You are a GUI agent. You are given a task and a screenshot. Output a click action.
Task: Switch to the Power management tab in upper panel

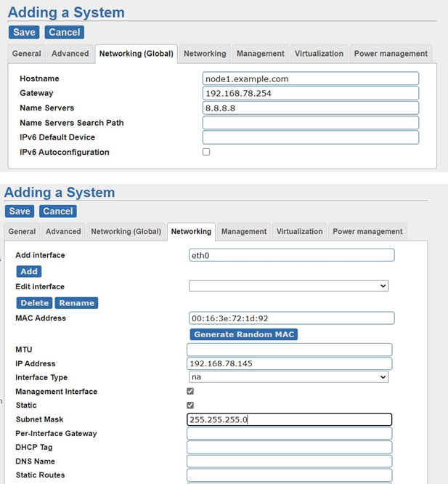pyautogui.click(x=391, y=54)
